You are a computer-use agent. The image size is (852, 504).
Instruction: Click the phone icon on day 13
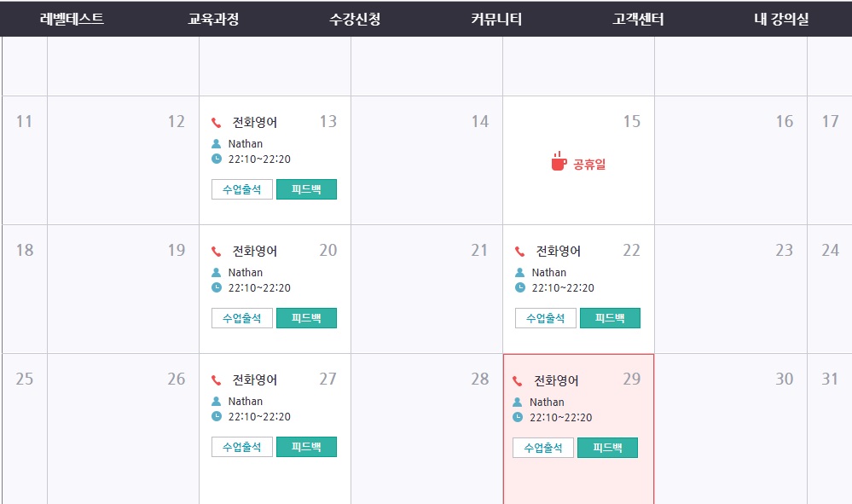click(x=217, y=123)
